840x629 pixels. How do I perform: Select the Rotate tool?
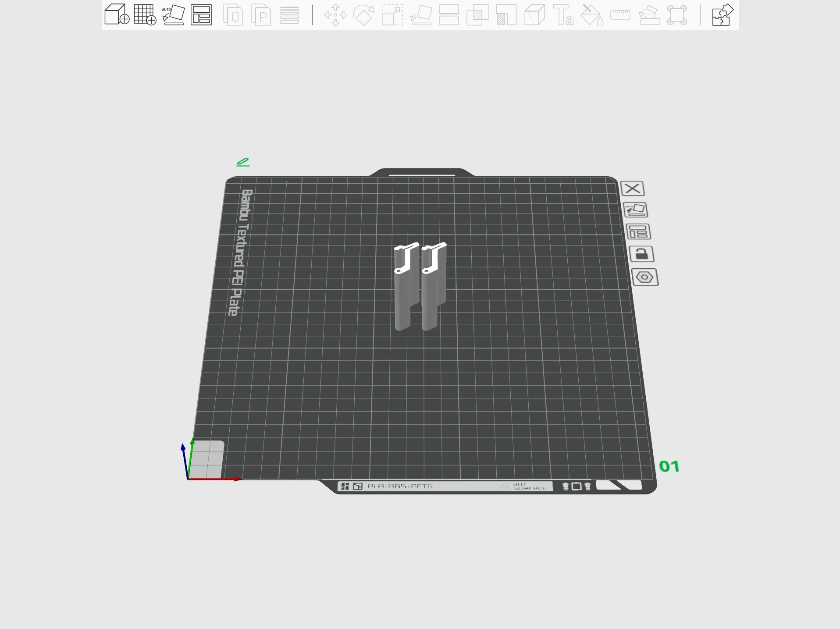(364, 15)
